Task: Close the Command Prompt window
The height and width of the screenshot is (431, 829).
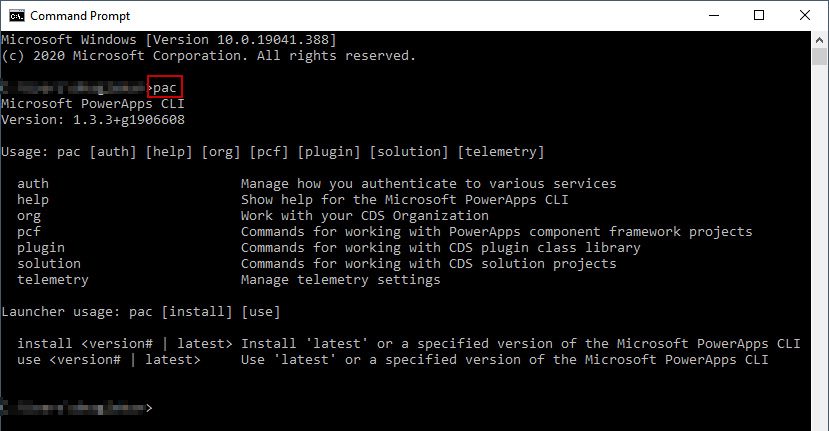Action: point(805,15)
